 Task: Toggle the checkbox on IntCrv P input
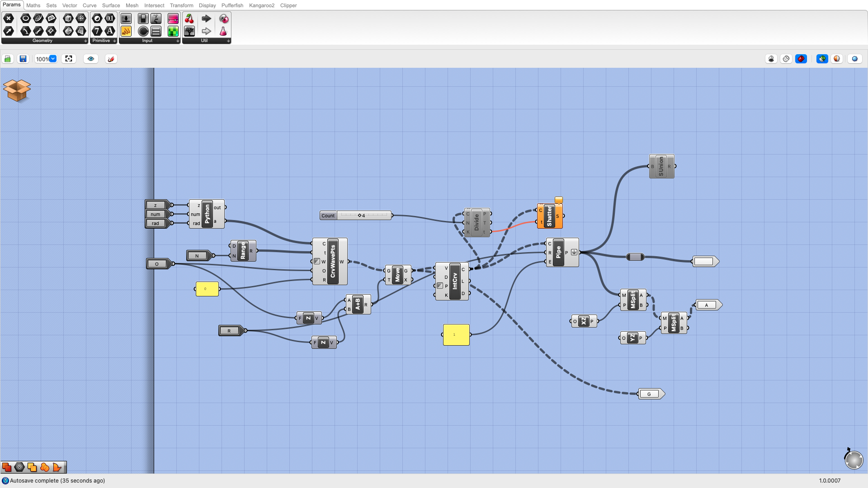pos(439,286)
